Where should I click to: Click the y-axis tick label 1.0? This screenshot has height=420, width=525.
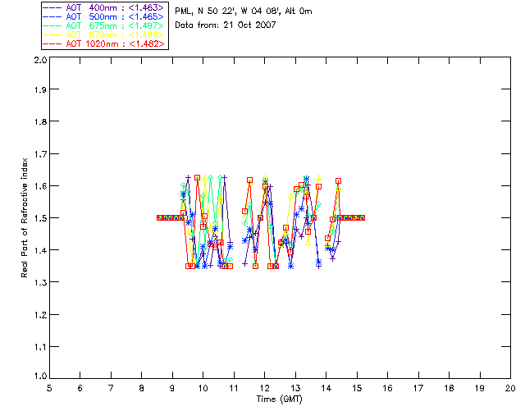[40, 377]
